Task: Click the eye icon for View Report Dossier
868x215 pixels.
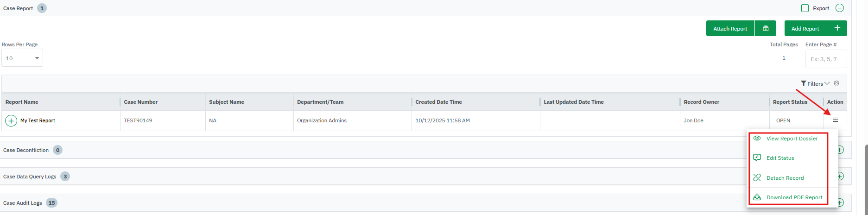Action: click(x=757, y=139)
